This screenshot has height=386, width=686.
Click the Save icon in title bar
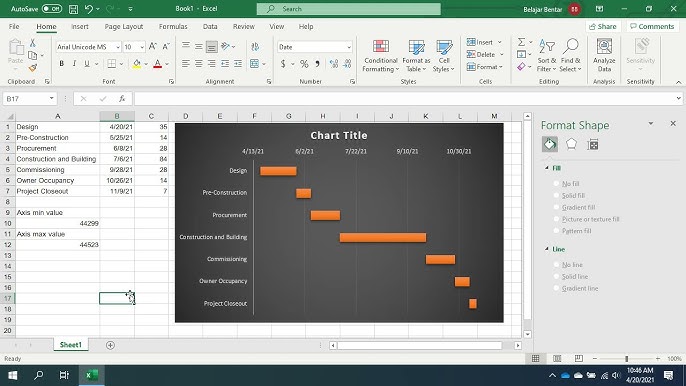pos(74,9)
